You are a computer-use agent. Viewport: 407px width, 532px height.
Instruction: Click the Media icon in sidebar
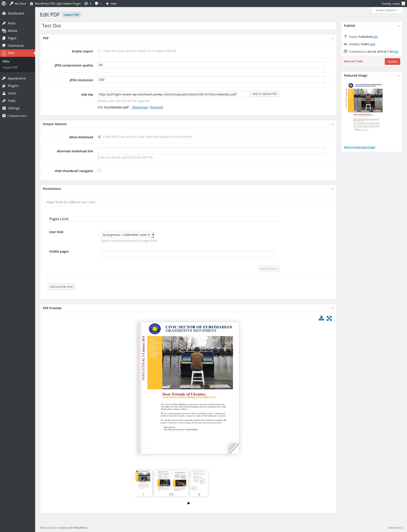coord(4,31)
